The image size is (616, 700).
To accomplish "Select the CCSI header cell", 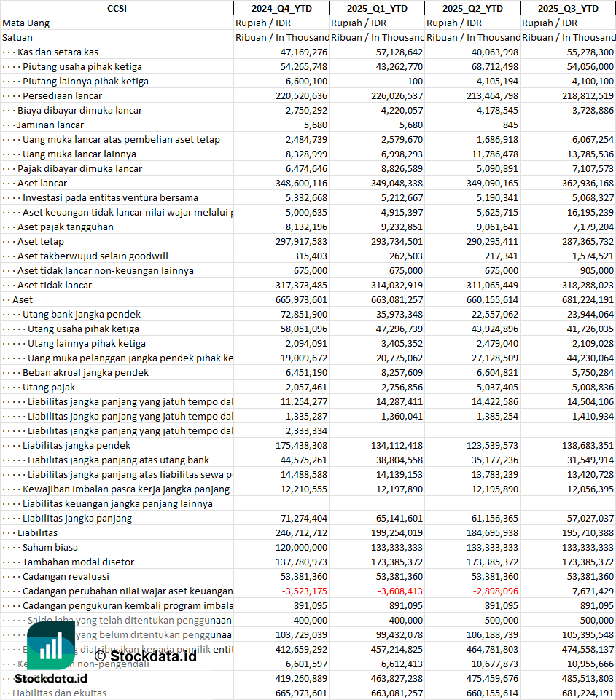I will coord(117,9).
